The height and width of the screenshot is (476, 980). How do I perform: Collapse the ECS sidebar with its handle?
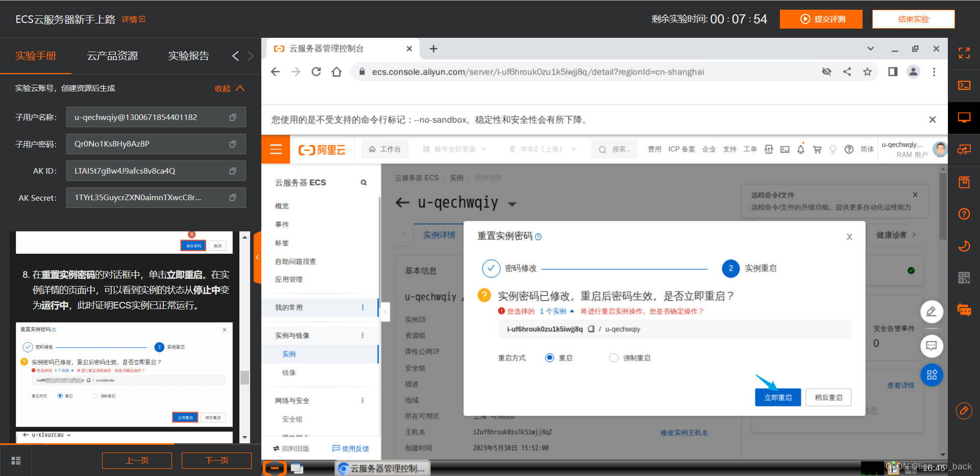click(385, 311)
